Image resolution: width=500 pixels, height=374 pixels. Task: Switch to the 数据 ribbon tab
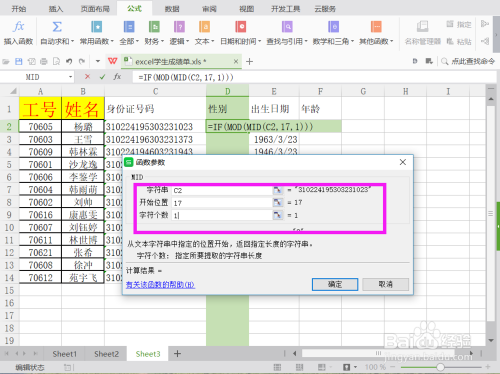tap(172, 9)
